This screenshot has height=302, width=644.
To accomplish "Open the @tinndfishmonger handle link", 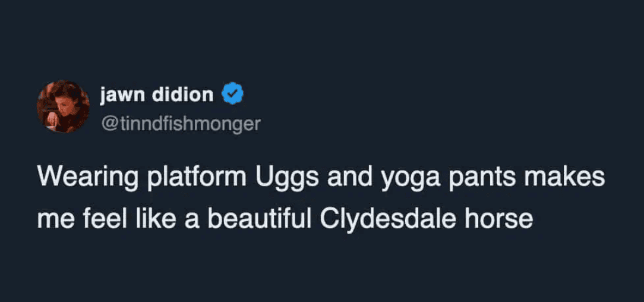I will click(181, 123).
